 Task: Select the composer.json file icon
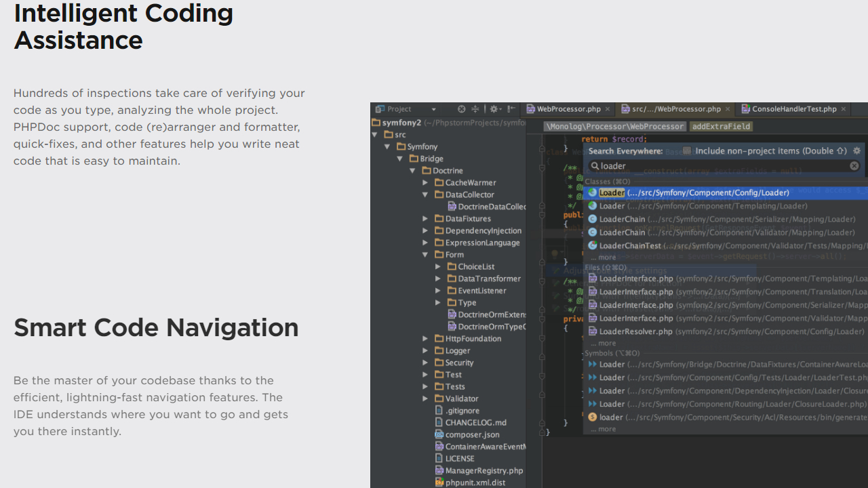pos(439,434)
